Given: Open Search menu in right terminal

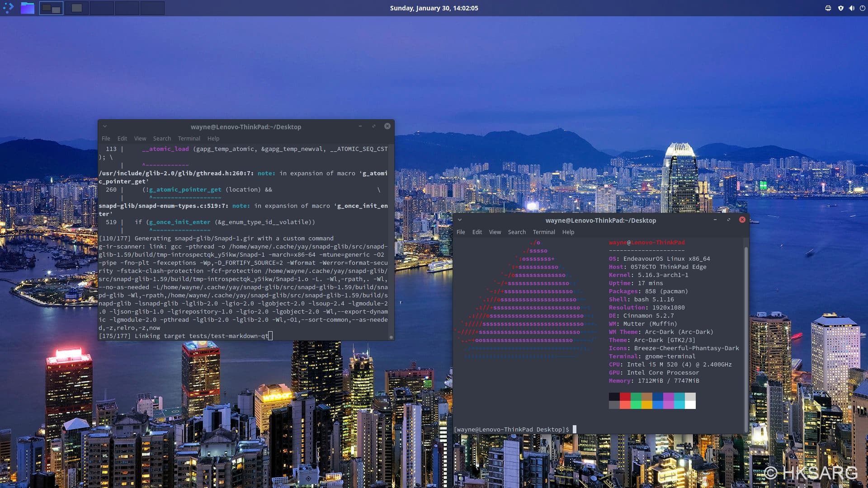Looking at the screenshot, I should click(x=517, y=232).
